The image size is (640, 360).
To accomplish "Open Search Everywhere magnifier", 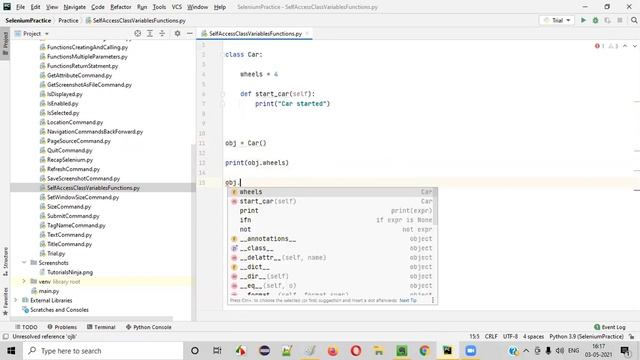I will pos(634,20).
